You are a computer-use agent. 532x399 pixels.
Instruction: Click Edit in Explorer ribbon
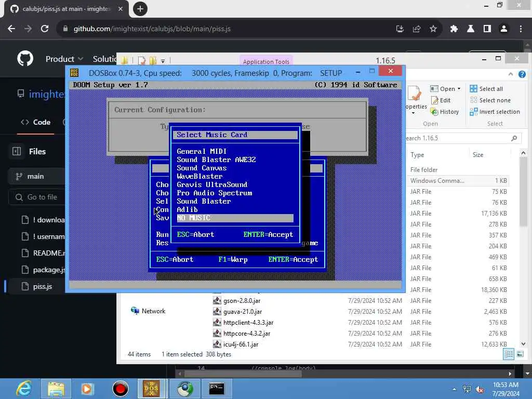[441, 100]
